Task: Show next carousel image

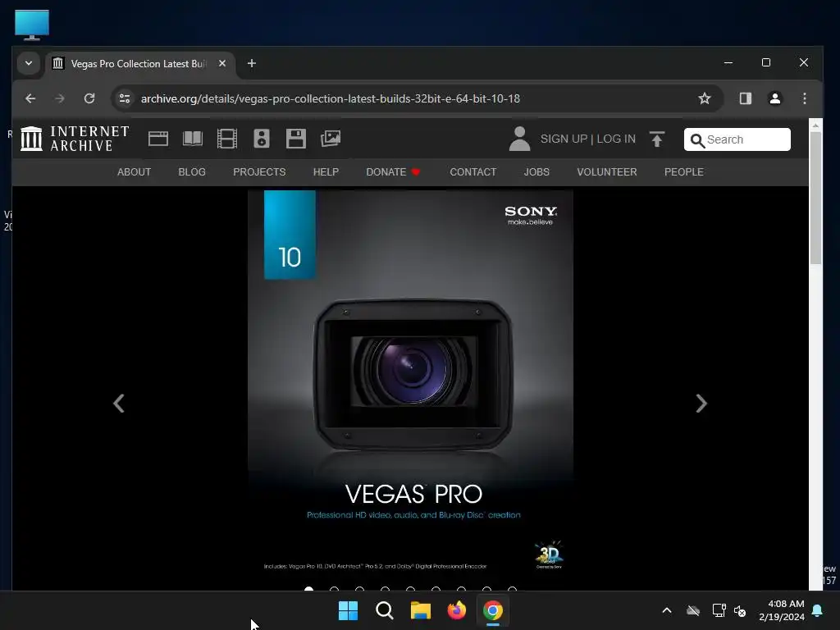Action: [701, 404]
